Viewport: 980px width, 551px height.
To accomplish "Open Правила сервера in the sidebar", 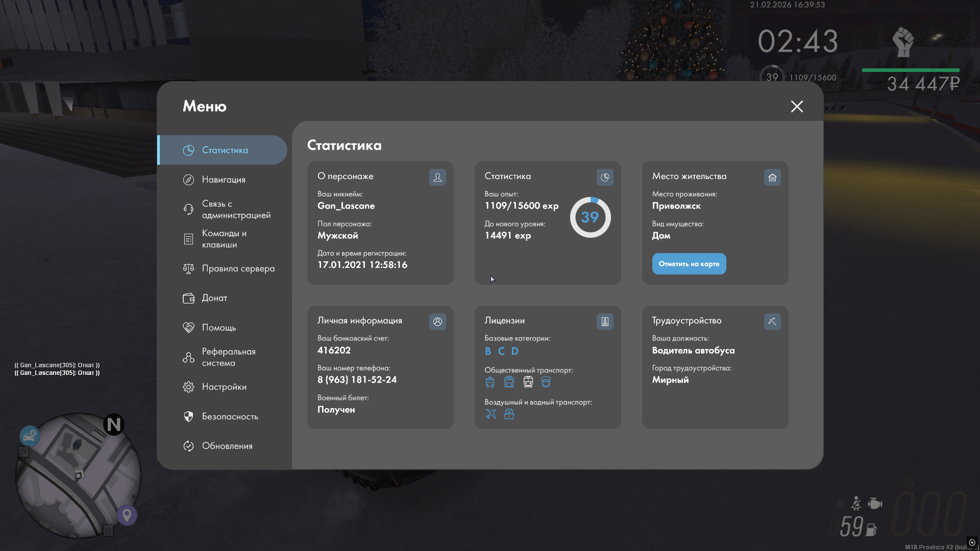I will coord(238,268).
